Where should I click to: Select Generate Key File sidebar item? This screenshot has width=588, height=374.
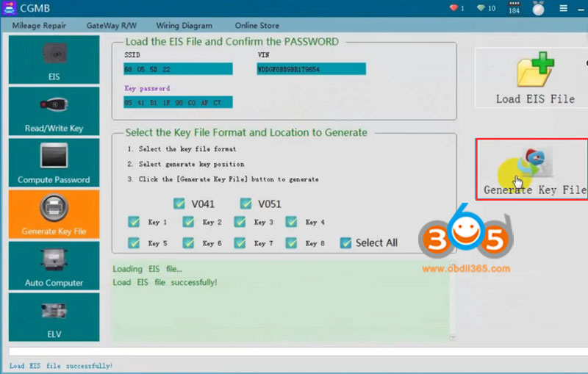[x=54, y=214]
